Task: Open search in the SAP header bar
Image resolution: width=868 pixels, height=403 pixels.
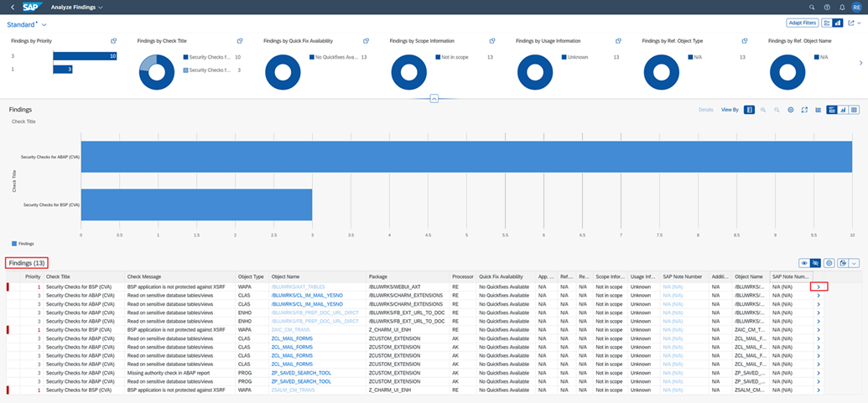Action: click(x=811, y=7)
